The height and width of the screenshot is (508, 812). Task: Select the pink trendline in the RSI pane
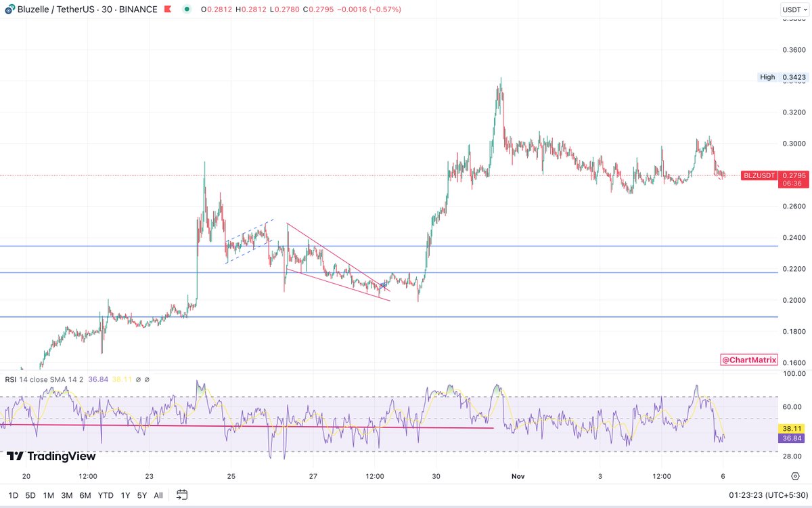pos(247,426)
